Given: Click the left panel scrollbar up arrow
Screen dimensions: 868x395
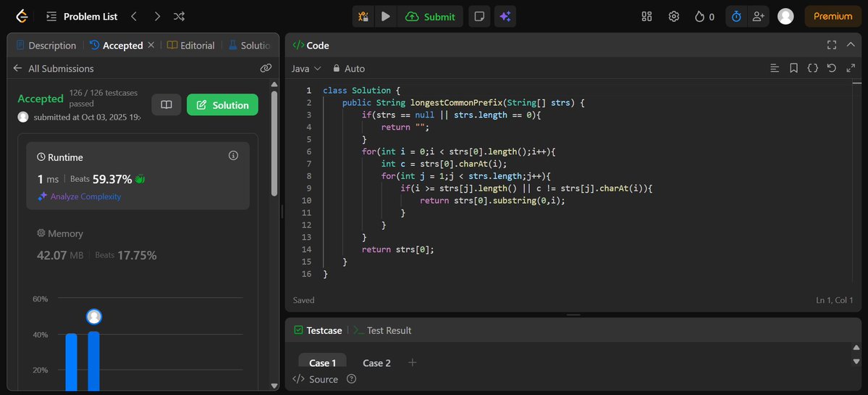Looking at the screenshot, I should (x=274, y=84).
